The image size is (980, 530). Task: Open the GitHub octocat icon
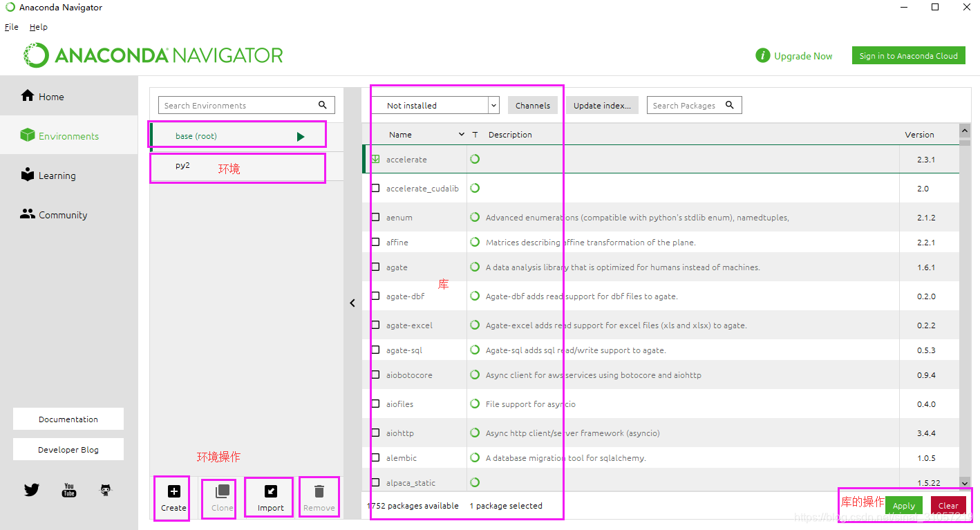point(106,490)
